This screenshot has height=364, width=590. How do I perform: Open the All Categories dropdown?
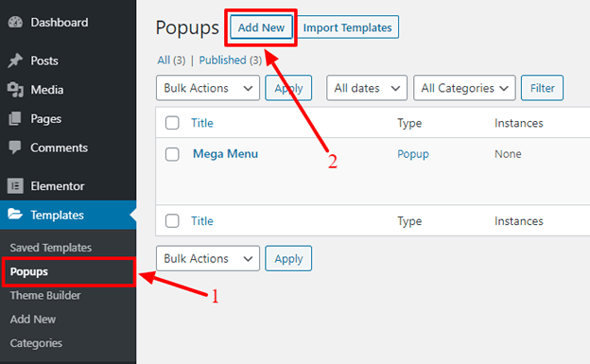point(464,88)
